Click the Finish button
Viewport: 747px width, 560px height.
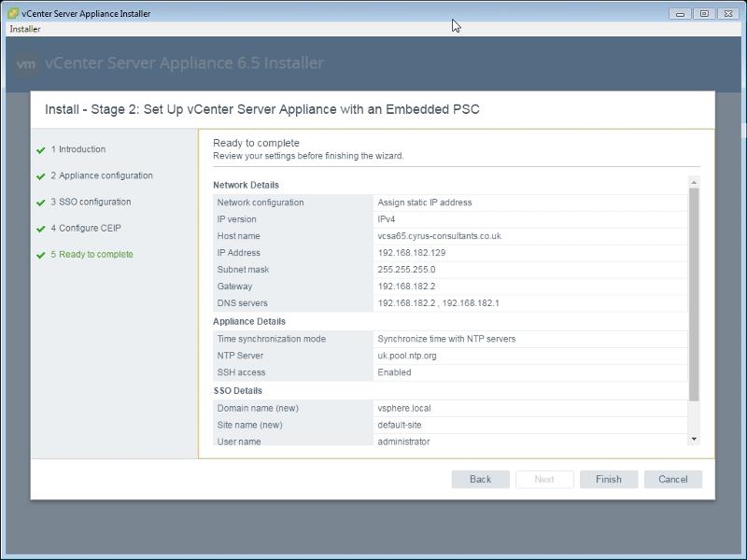[609, 479]
